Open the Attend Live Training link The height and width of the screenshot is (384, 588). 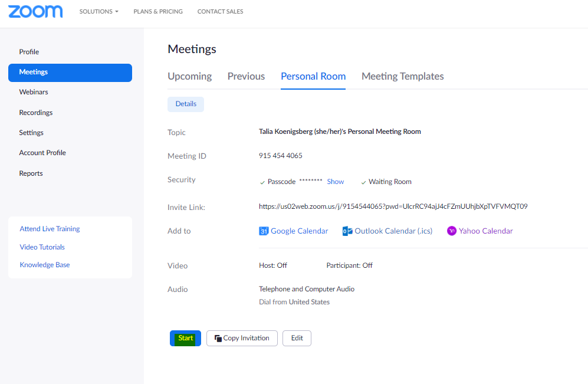pos(50,229)
